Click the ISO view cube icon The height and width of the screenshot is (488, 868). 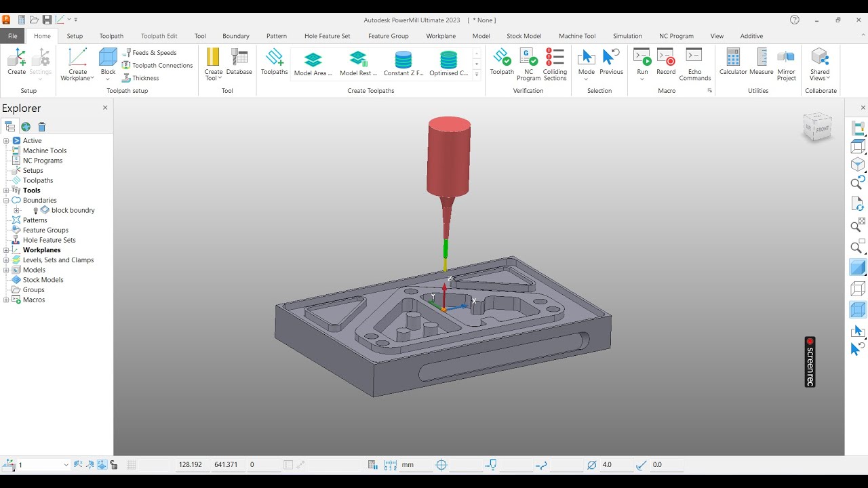pyautogui.click(x=858, y=164)
